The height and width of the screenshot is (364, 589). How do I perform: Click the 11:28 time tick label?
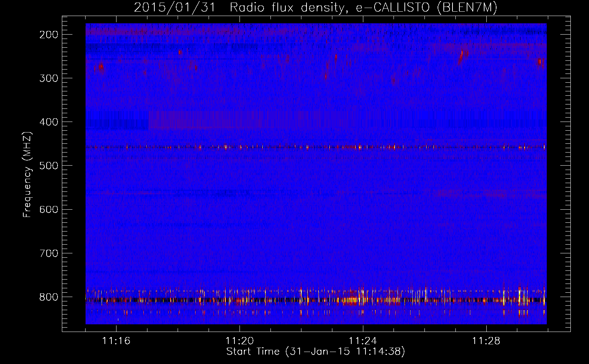[x=486, y=341]
